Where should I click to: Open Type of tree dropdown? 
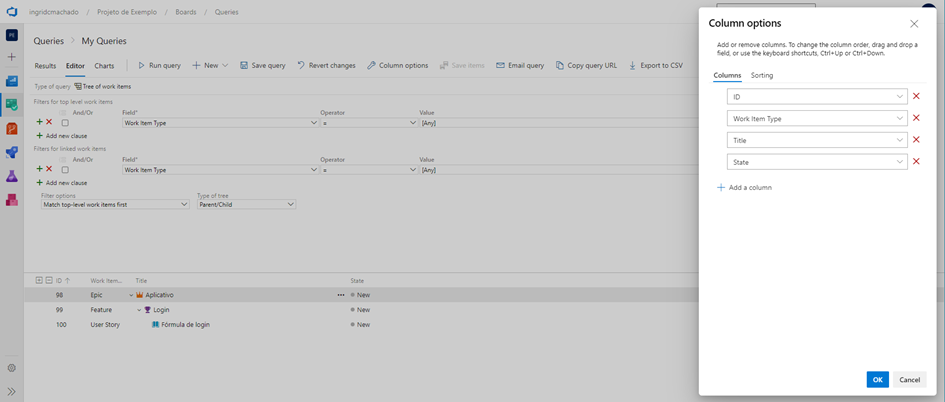pos(246,205)
